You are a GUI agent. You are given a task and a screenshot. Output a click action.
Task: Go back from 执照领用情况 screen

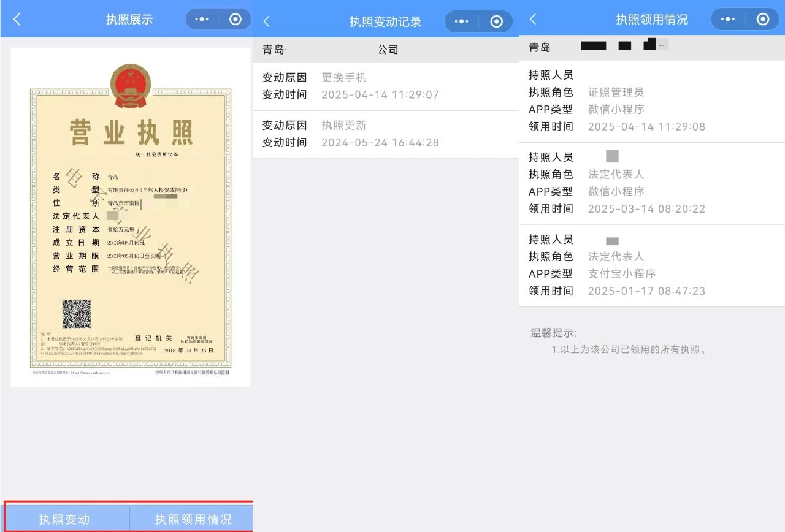[x=533, y=20]
